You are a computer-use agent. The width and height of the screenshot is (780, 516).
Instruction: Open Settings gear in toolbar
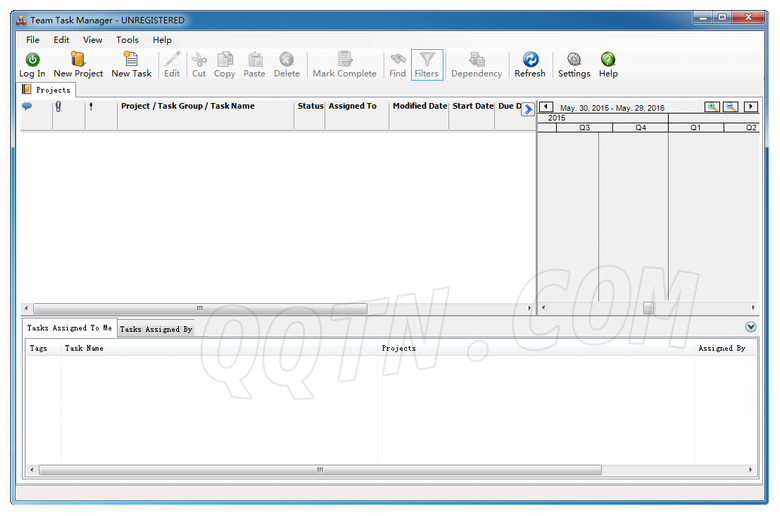pos(574,65)
